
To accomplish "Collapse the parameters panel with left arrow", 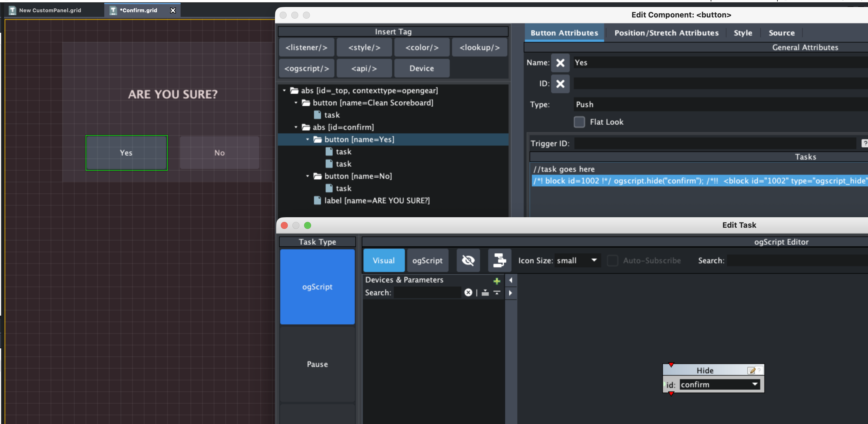I will point(511,280).
